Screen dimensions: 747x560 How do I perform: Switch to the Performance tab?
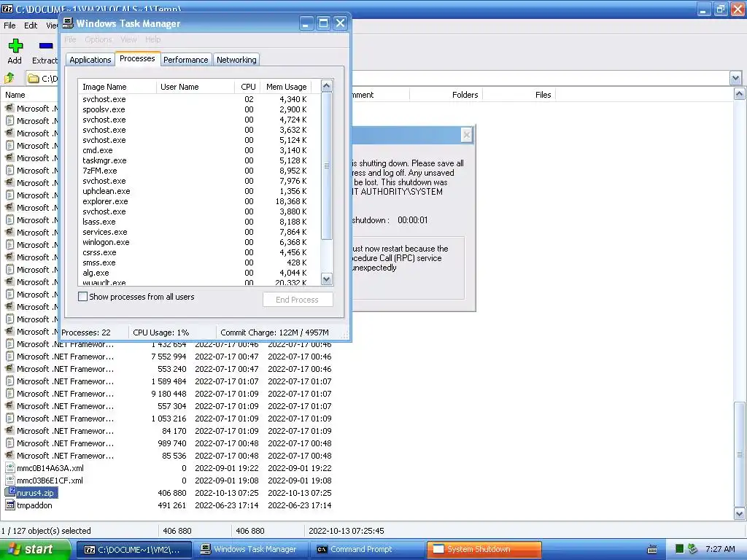pyautogui.click(x=185, y=60)
